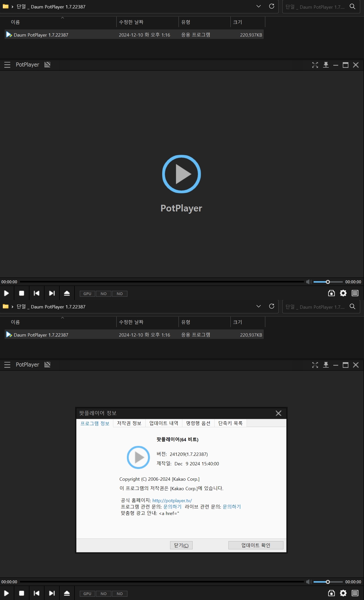
Task: Switch to the 명령행 옵션 tab
Action: 198,423
